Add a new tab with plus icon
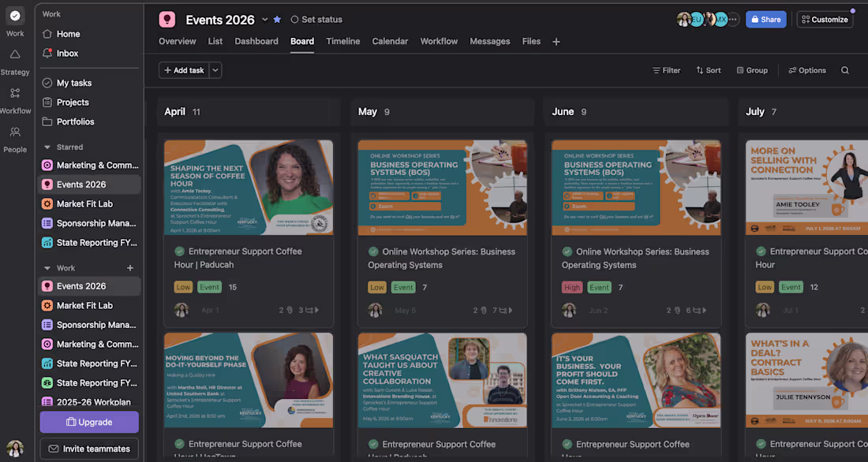 pos(556,42)
